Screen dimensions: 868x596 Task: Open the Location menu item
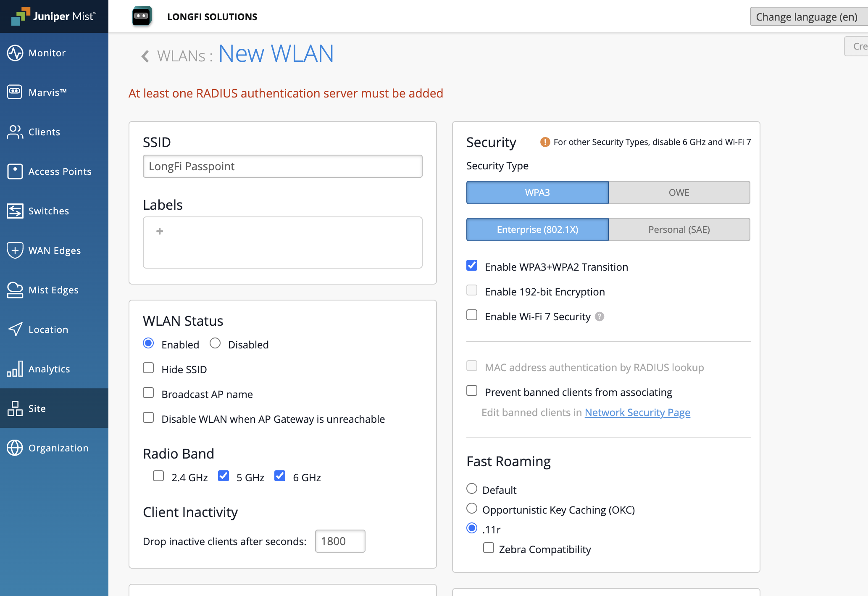click(54, 330)
